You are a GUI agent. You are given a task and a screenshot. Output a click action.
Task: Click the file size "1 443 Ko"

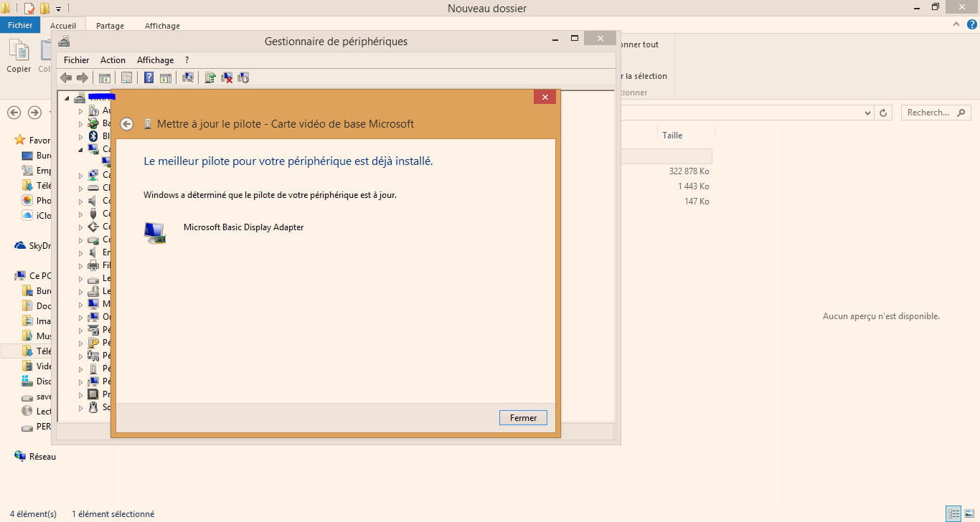click(x=693, y=186)
